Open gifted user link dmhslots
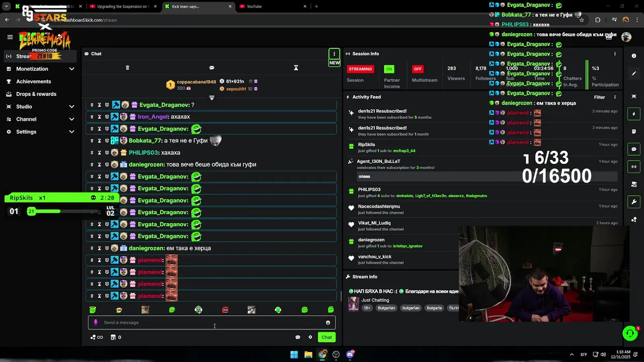 pos(405,196)
